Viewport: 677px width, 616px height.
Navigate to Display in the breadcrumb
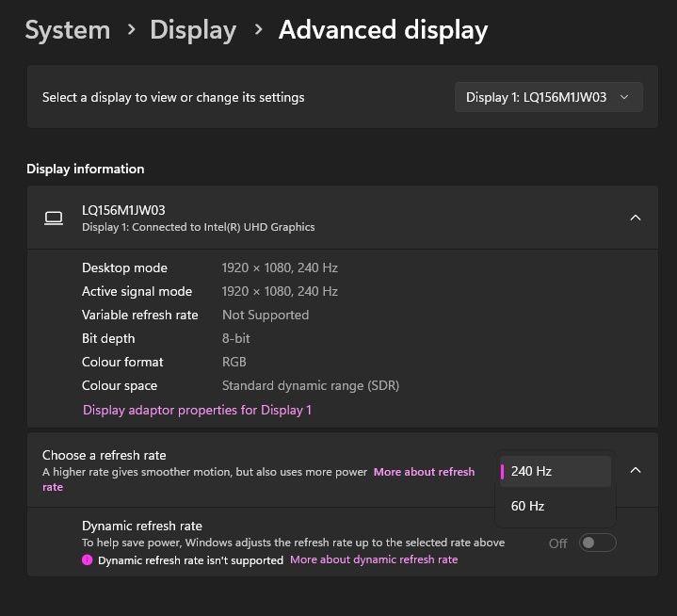click(x=192, y=30)
